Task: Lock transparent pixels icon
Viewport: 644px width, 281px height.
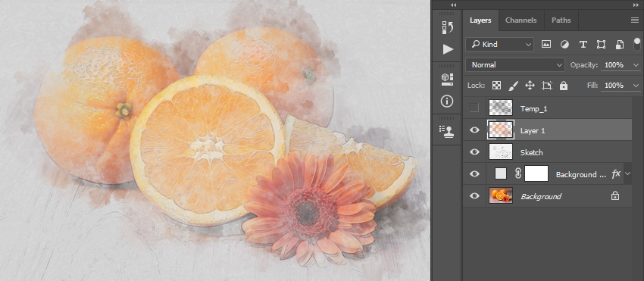Action: click(497, 86)
